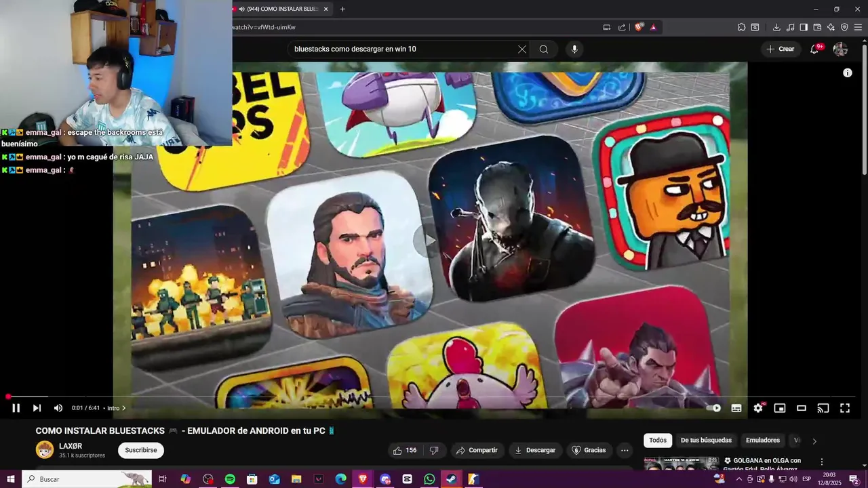Enter fullscreen video mode

(845, 408)
